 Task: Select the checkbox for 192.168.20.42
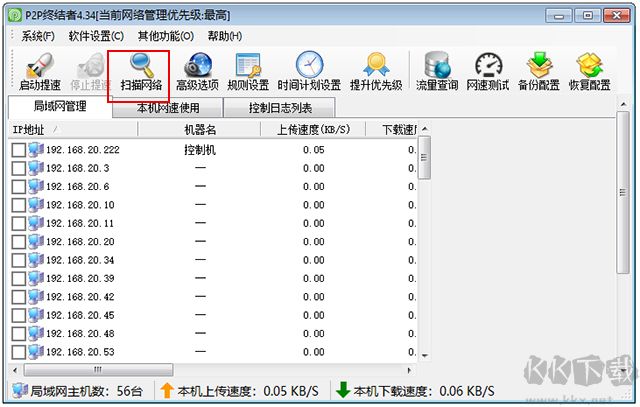pyautogui.click(x=19, y=297)
